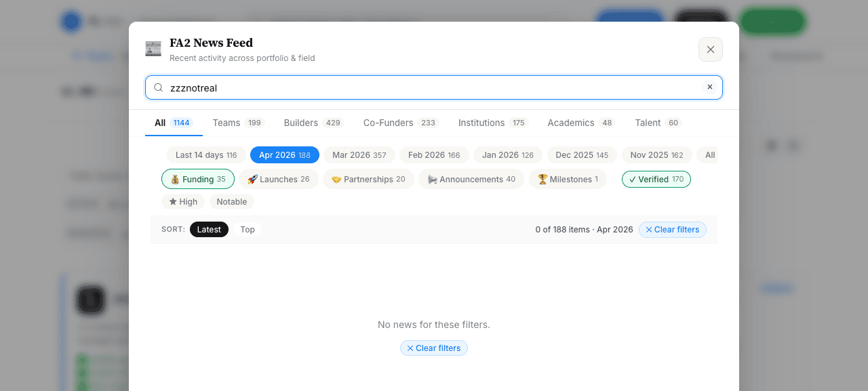This screenshot has width=868, height=391.
Task: Filter by Launches rocket chip
Action: [x=278, y=180]
